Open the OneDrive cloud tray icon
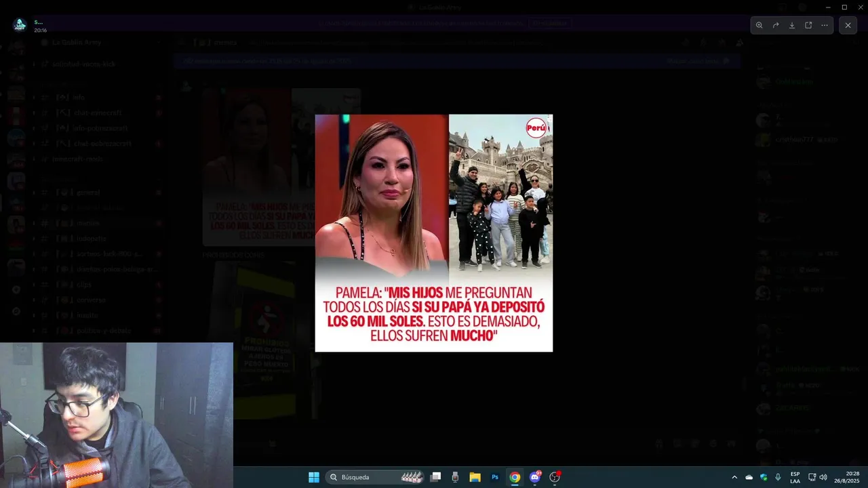Viewport: 868px width, 488px height. point(749,477)
